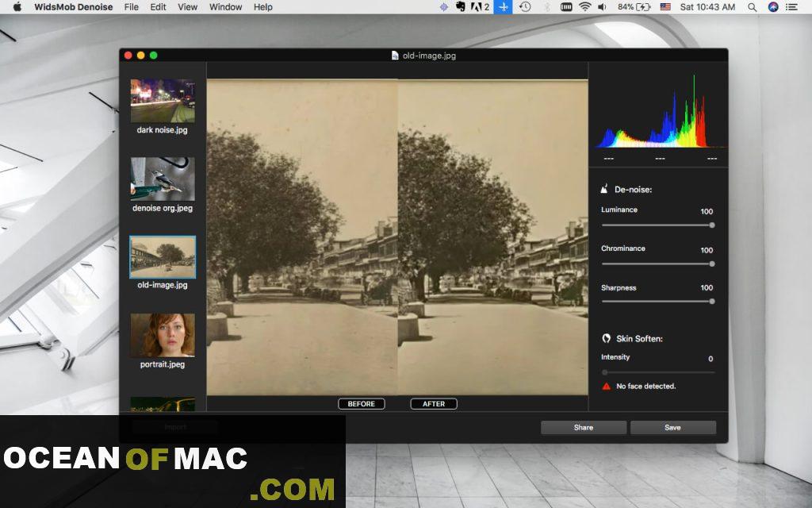Open the Edit menu
Image resolution: width=812 pixels, height=508 pixels.
[158, 6]
